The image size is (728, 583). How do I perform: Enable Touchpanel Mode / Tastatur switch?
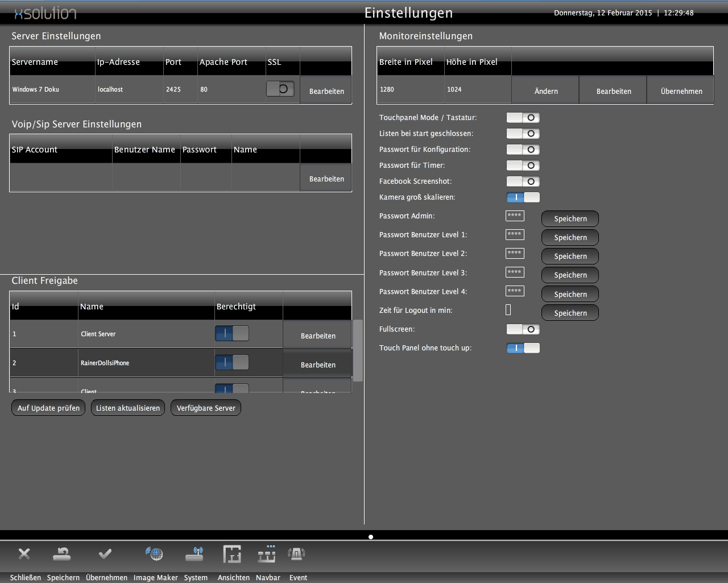click(x=523, y=118)
